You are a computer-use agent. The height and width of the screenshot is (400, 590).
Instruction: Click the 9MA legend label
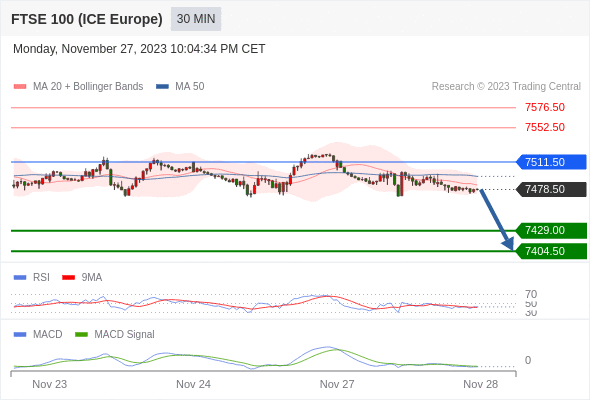92,278
